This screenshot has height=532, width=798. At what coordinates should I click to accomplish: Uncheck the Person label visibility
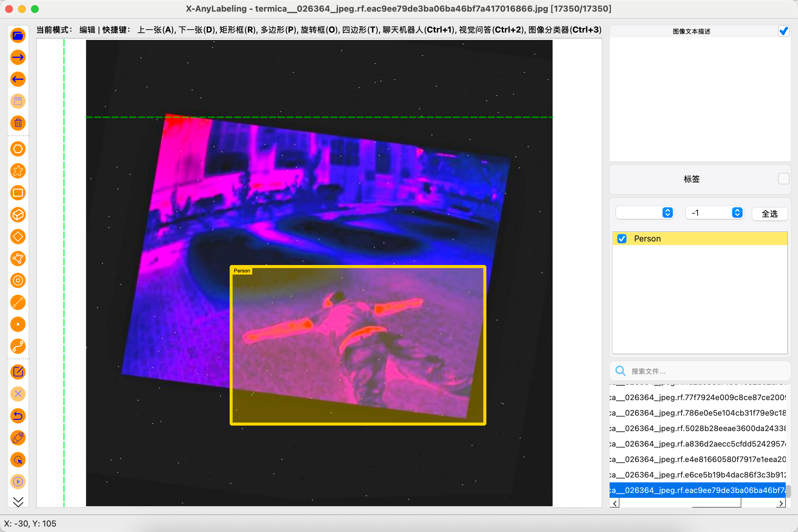click(622, 239)
